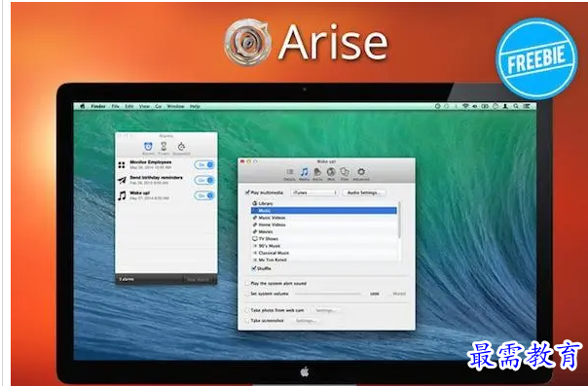The width and height of the screenshot is (588, 386).
Task: Click the New Alarm button
Action: [x=199, y=279]
